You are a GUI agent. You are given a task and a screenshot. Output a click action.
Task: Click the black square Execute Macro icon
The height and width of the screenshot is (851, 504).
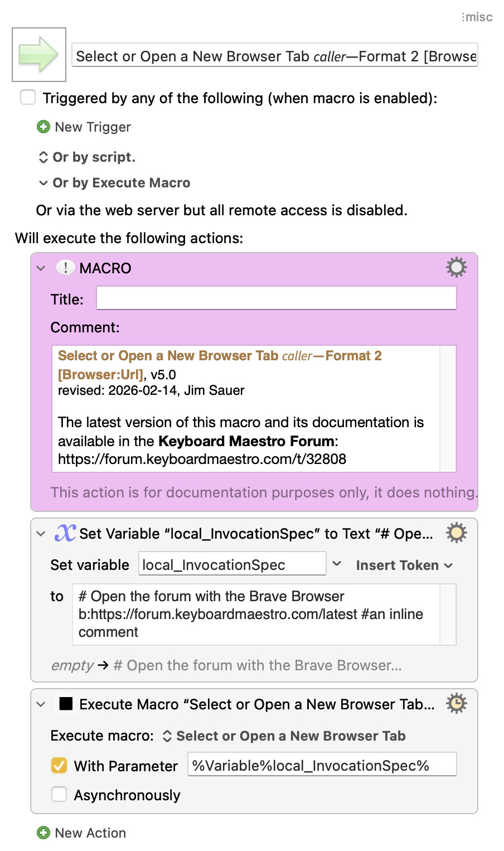[66, 704]
